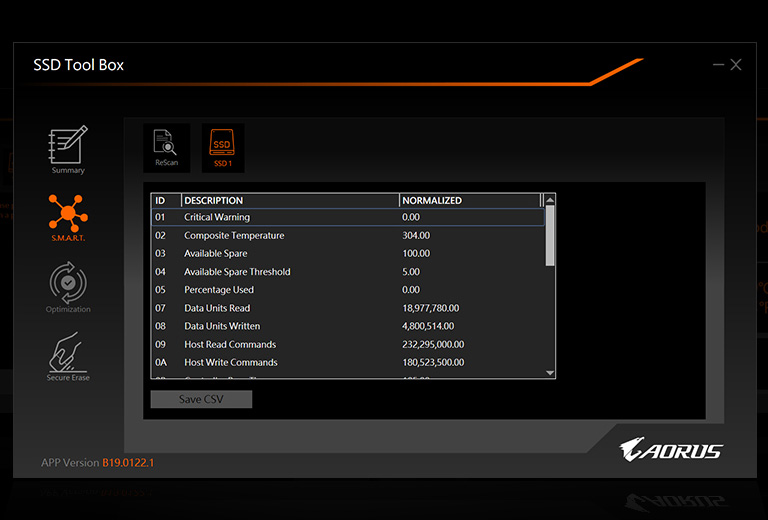Open the Optimization sidebar icon
The width and height of the screenshot is (768, 520).
[68, 286]
